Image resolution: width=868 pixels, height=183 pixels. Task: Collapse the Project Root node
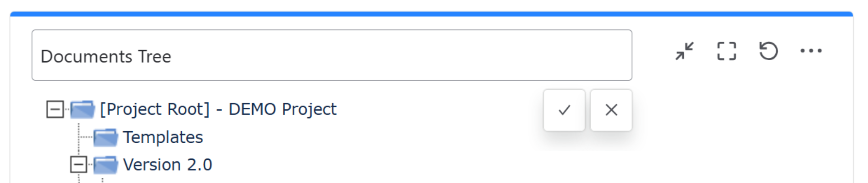point(55,109)
